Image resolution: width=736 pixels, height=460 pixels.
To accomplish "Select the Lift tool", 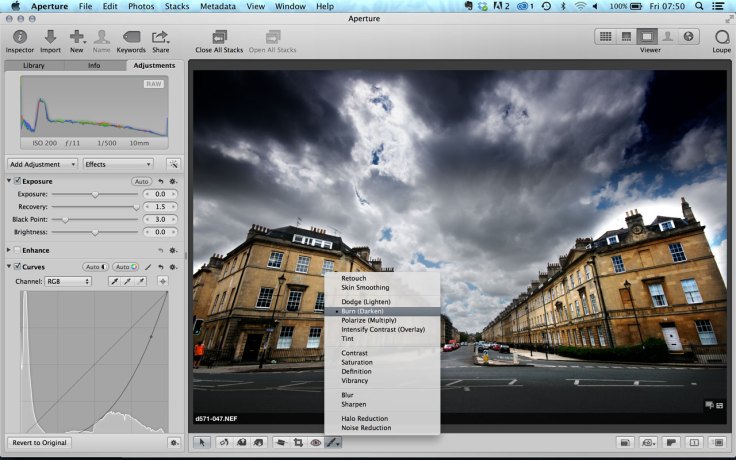I will [x=241, y=442].
